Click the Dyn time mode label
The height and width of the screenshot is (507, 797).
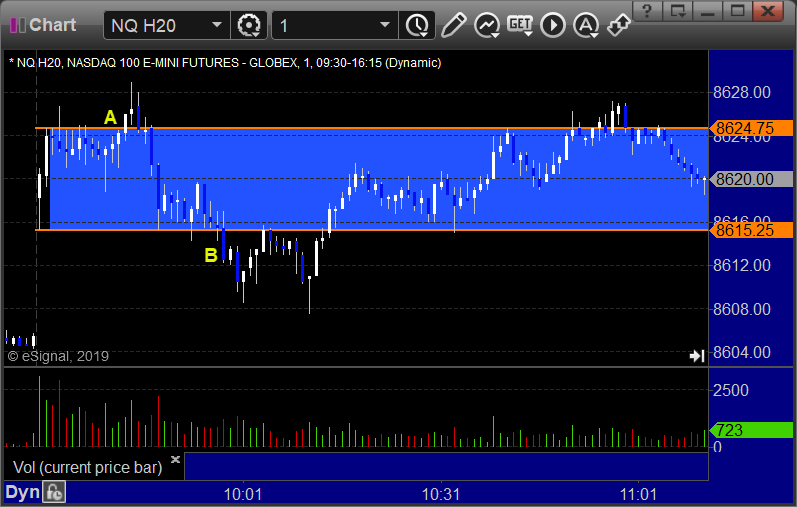(22, 492)
